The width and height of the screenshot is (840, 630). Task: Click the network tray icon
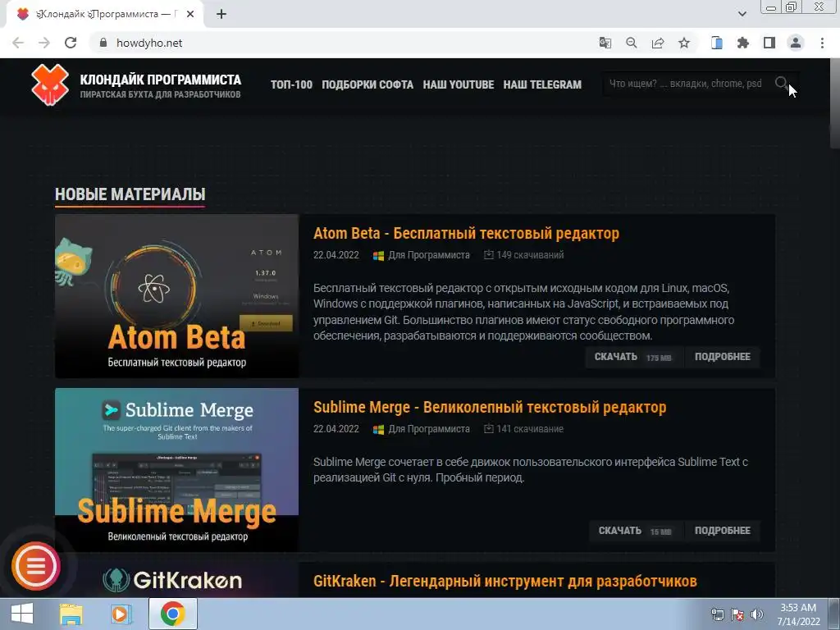tap(717, 614)
